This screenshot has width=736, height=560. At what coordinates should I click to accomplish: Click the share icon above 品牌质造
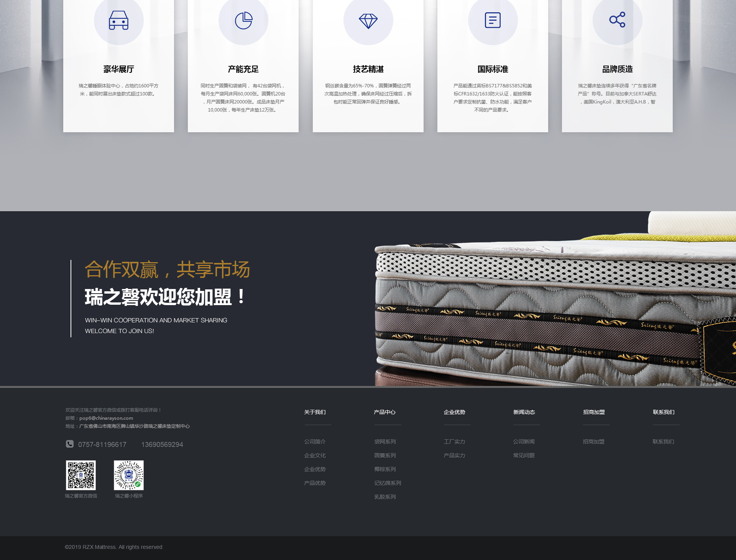pos(617,20)
